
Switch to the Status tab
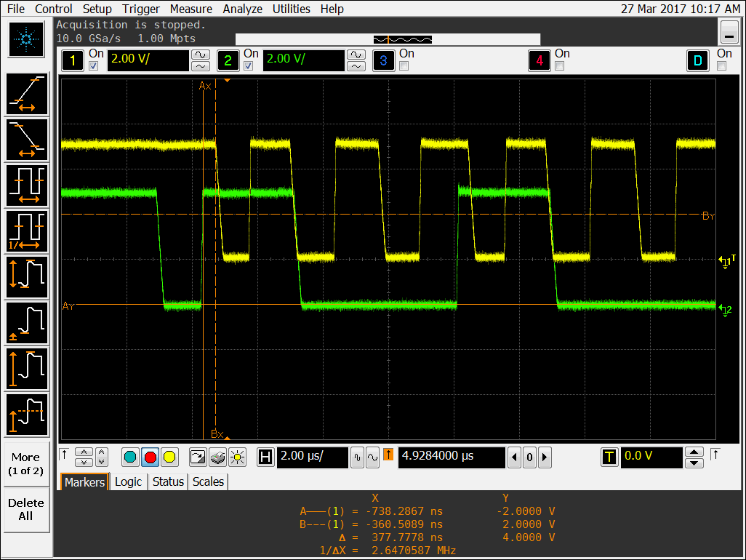click(x=168, y=482)
